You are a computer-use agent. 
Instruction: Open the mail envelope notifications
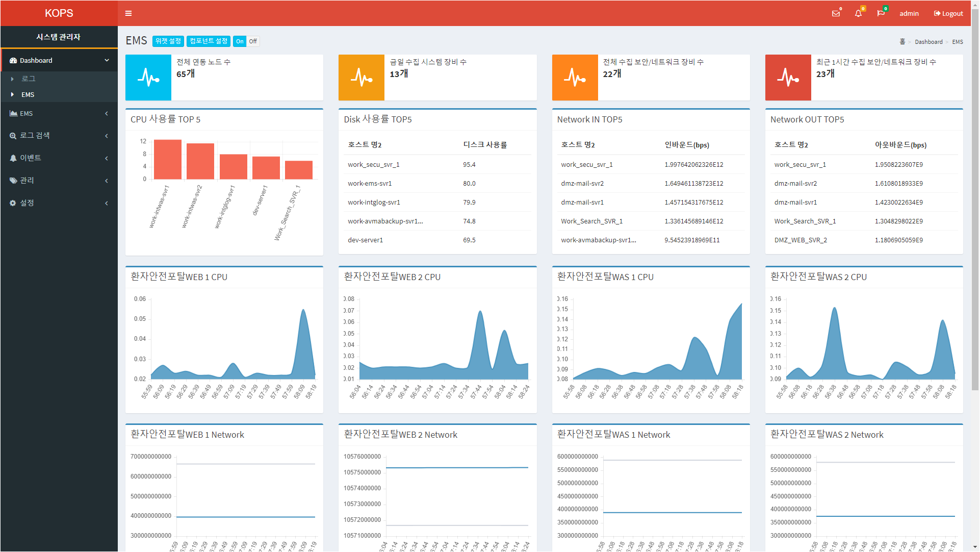coord(836,13)
